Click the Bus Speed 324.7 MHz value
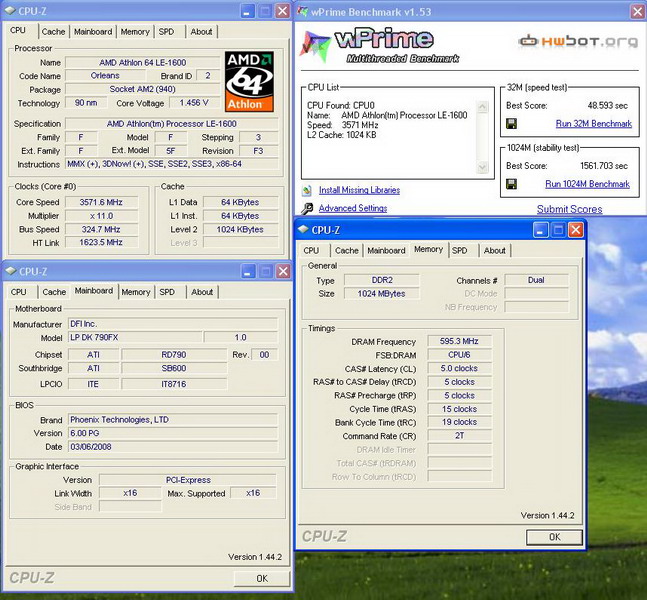Viewport: 647px width, 600px height. pos(101,229)
